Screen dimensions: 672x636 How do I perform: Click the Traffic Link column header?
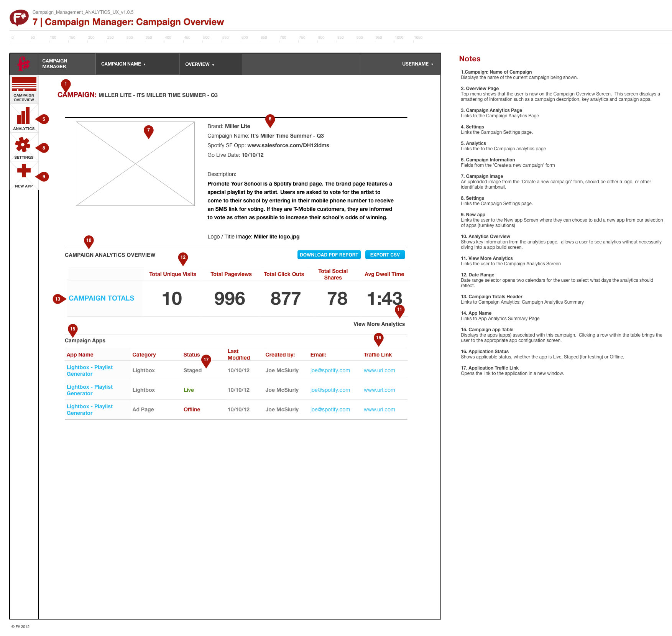click(x=378, y=355)
